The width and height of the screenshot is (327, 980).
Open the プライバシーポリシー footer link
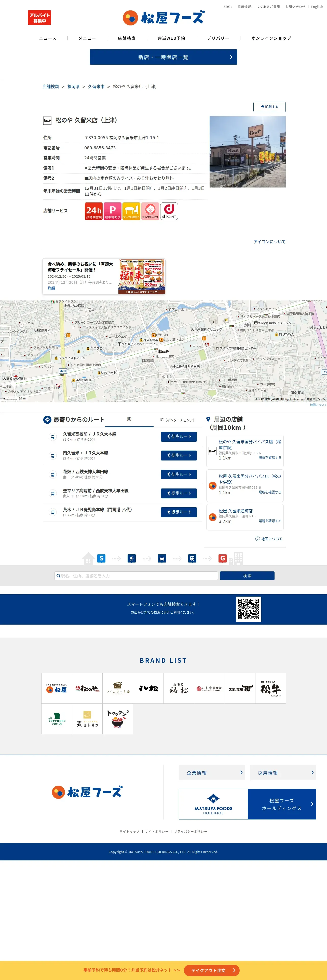[x=191, y=831]
